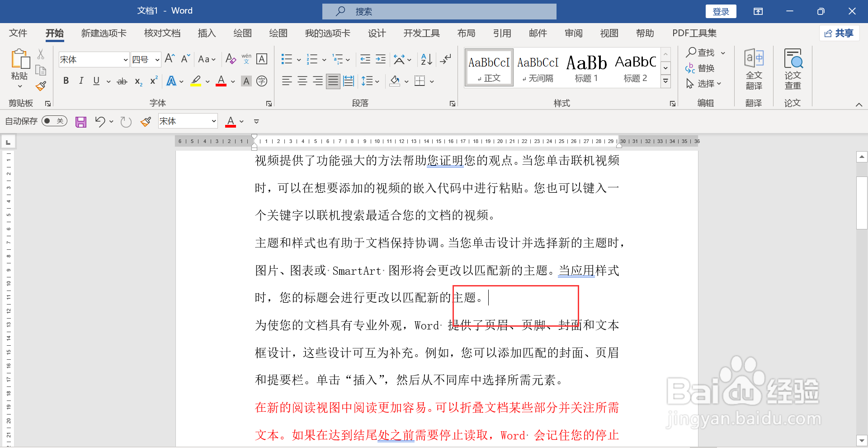Click the Cut scissors icon
Viewport: 868px width, 448px height.
click(41, 54)
